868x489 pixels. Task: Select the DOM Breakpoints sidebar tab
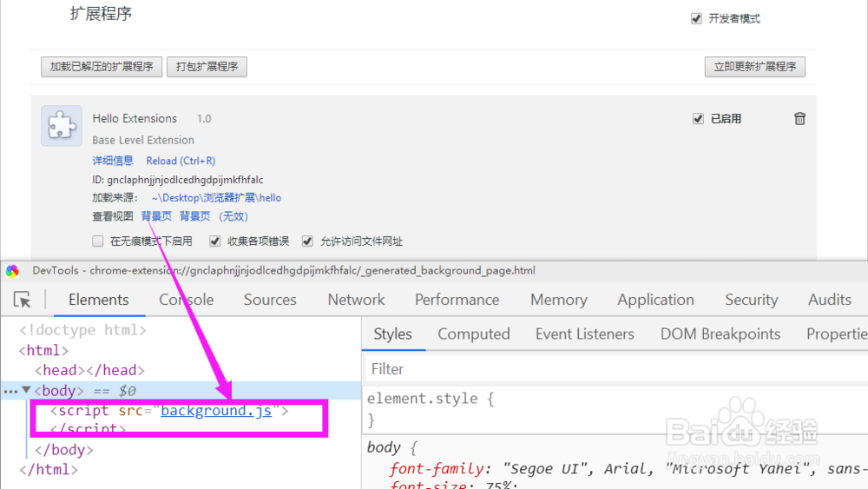click(720, 334)
